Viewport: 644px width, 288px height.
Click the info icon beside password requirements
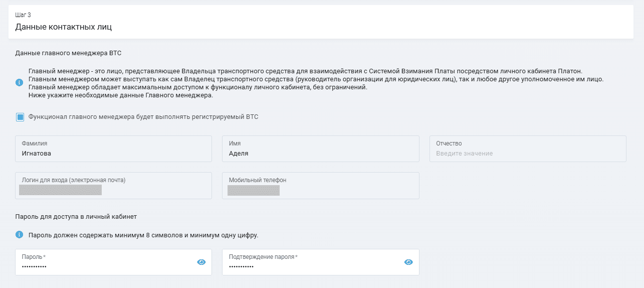pos(19,234)
